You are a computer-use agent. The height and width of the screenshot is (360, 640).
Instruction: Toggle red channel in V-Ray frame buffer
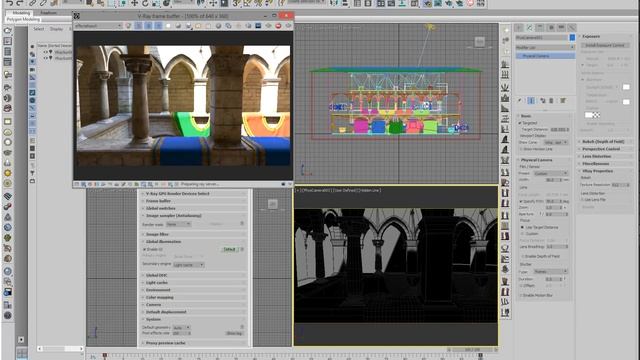pos(138,26)
